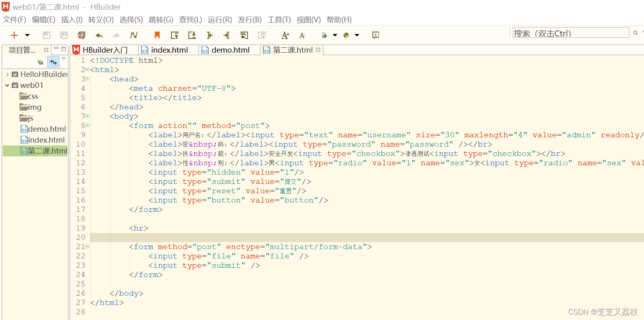
Task: Close the 项目管理器 panel tab
Action: 46,50
